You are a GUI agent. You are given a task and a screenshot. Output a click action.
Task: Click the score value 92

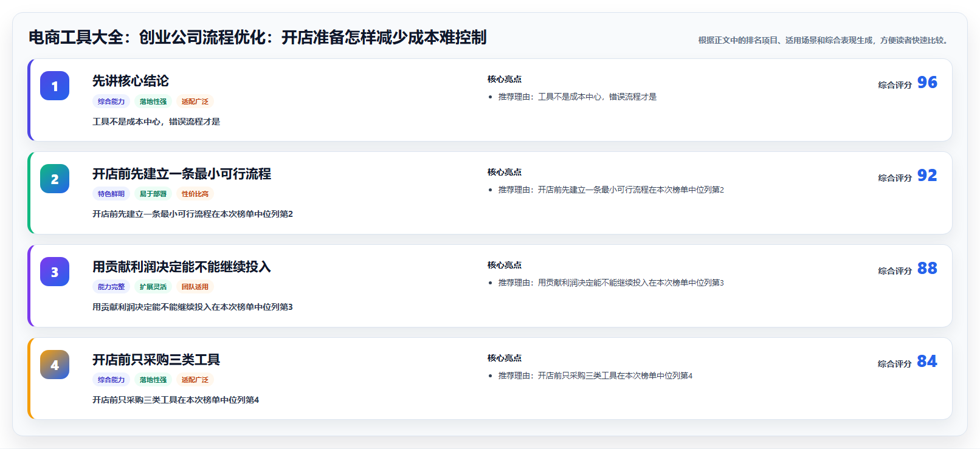(927, 175)
